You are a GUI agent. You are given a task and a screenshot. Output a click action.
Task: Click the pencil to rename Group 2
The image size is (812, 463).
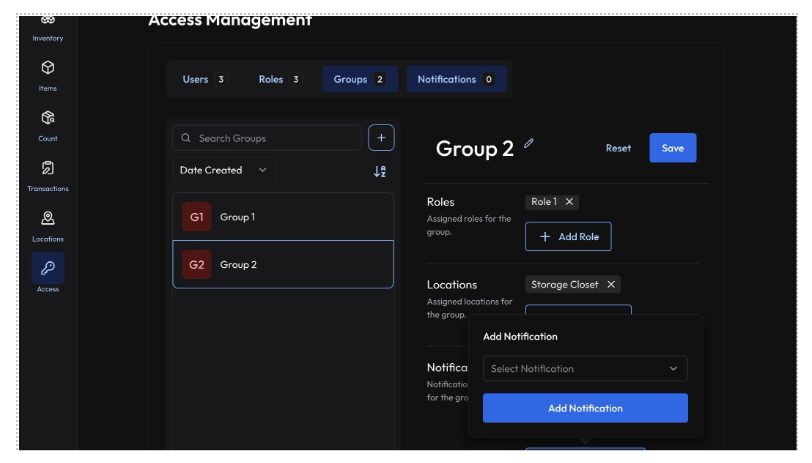click(x=528, y=143)
